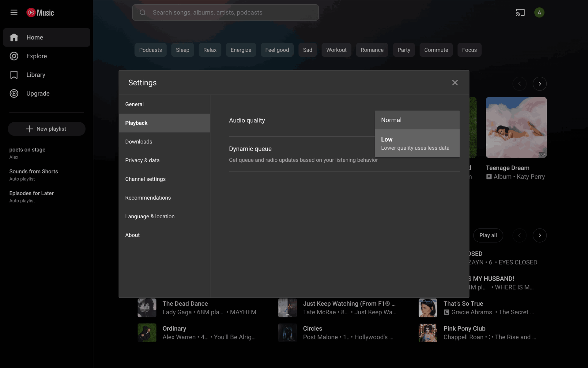Click the Play all button

click(x=488, y=236)
